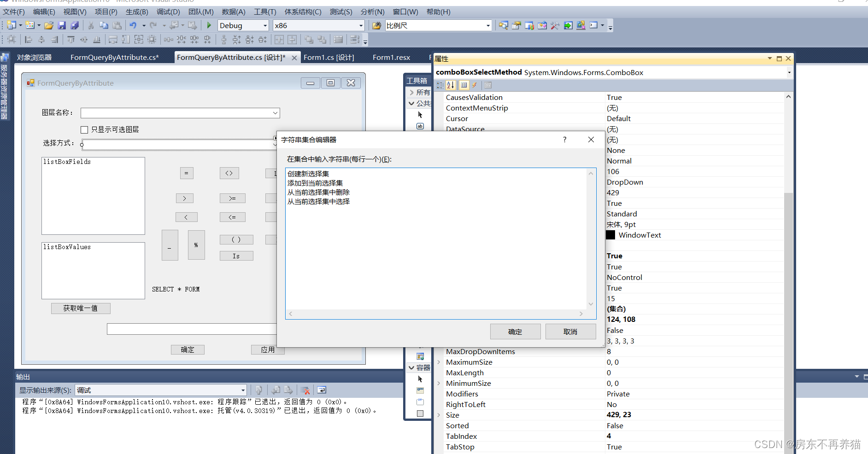Click the black WindowText color swatch

tap(610, 235)
